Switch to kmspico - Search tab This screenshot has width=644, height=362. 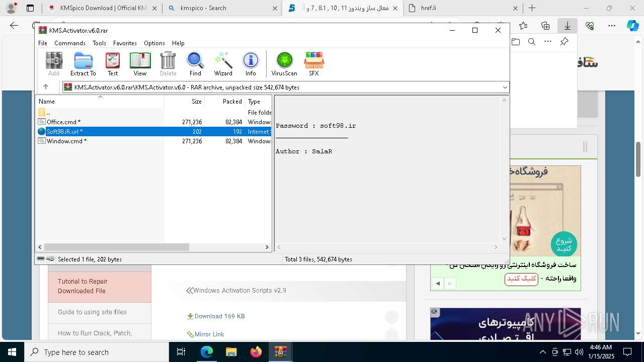[223, 8]
